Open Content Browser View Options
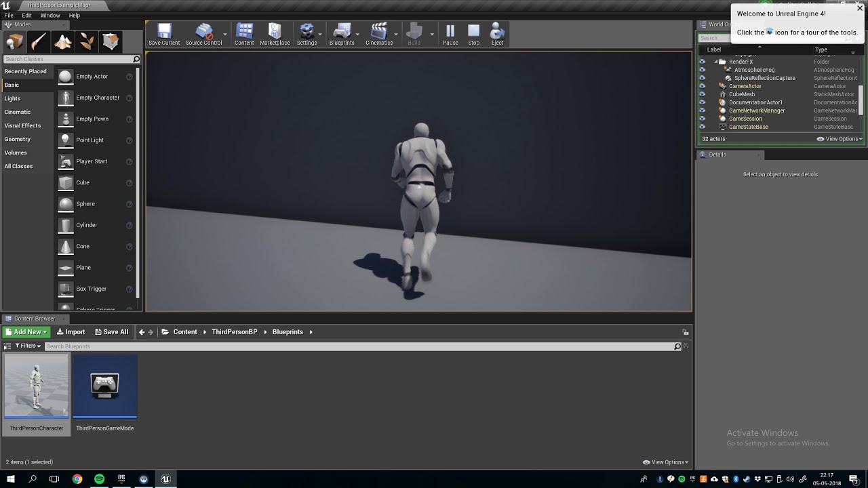This screenshot has width=868, height=488. coord(666,462)
